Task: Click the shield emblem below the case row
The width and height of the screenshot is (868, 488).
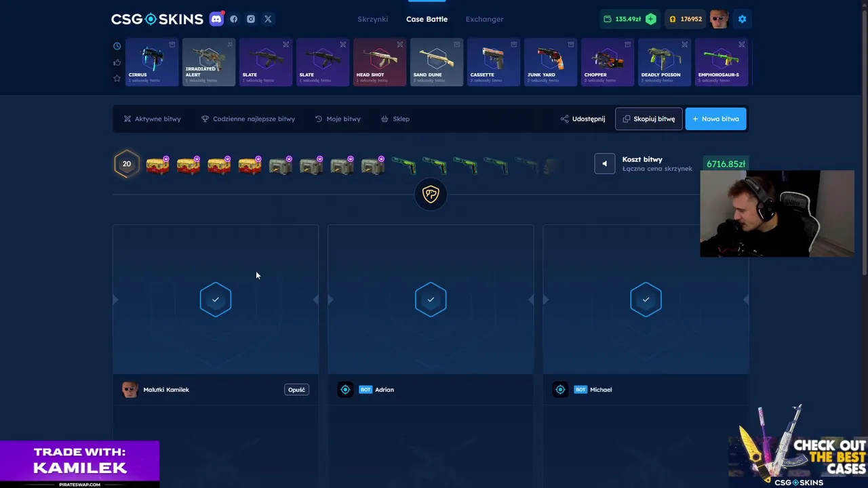Action: click(431, 195)
